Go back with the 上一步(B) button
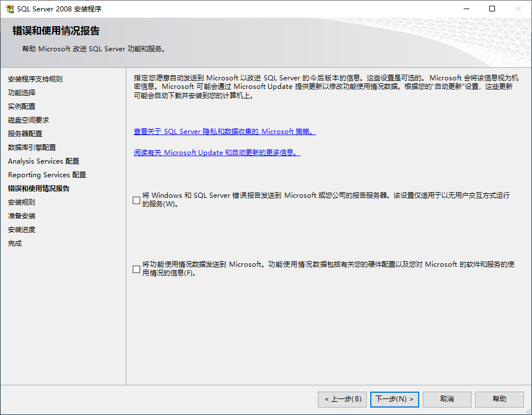532x415 pixels. point(342,399)
